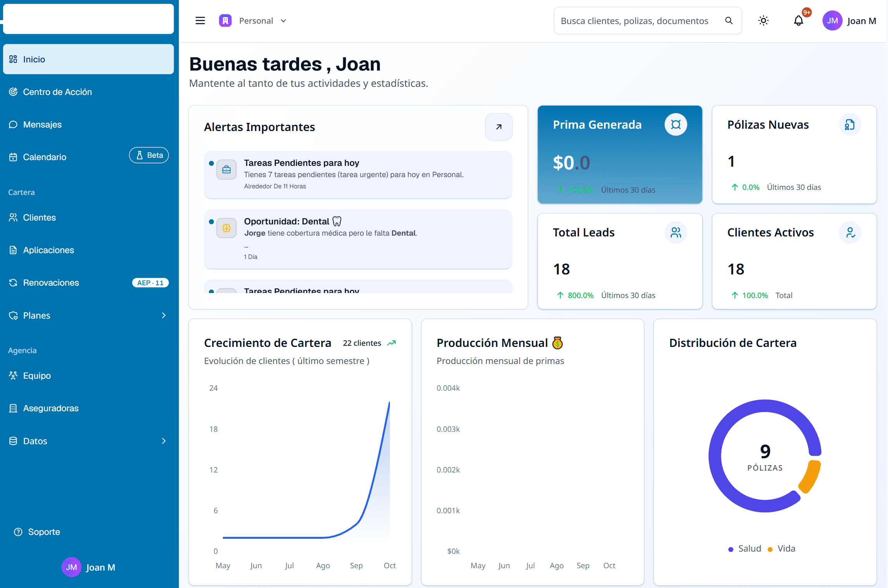Viewport: 888px width, 588px height.
Task: Click the 800.0% leads growth figure
Action: tap(581, 295)
